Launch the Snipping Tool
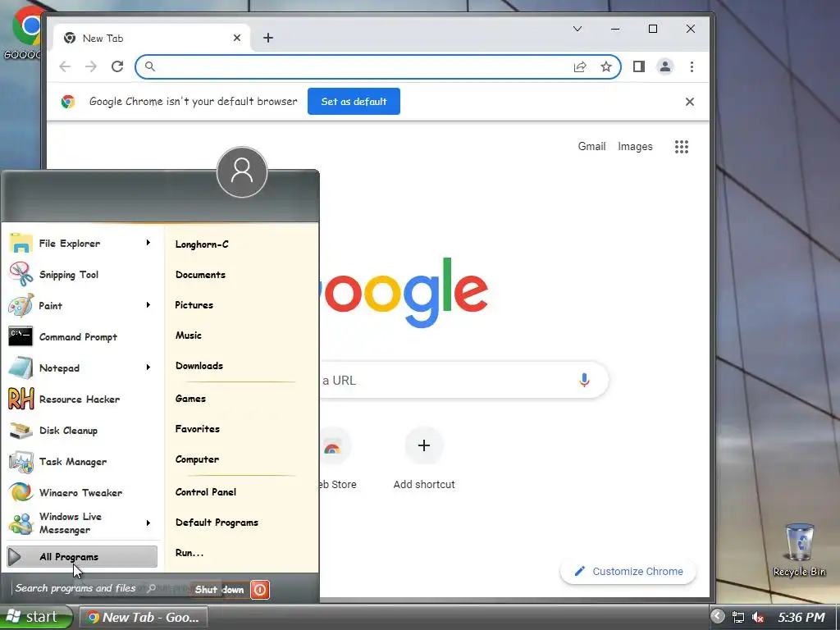 (80, 274)
